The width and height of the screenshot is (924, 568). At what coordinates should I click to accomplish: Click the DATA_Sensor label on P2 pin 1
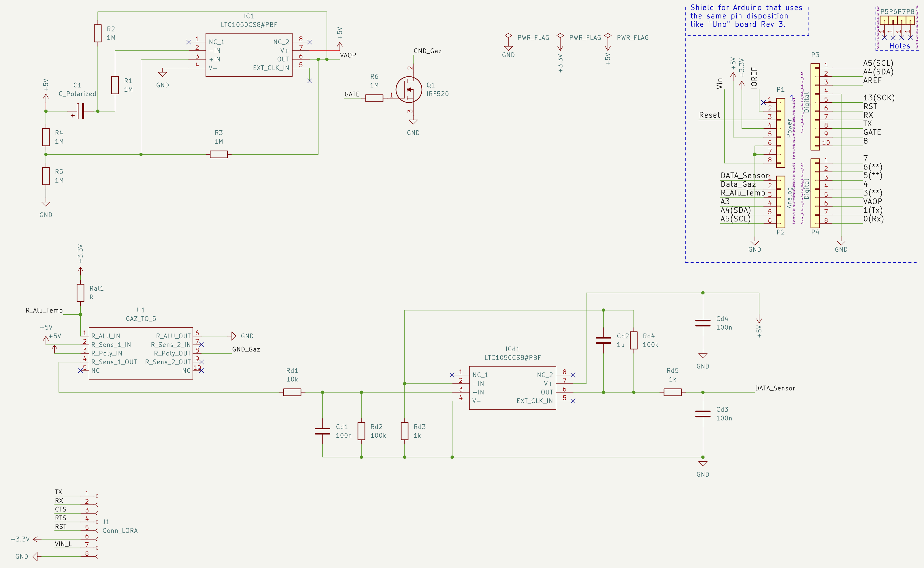(x=744, y=176)
